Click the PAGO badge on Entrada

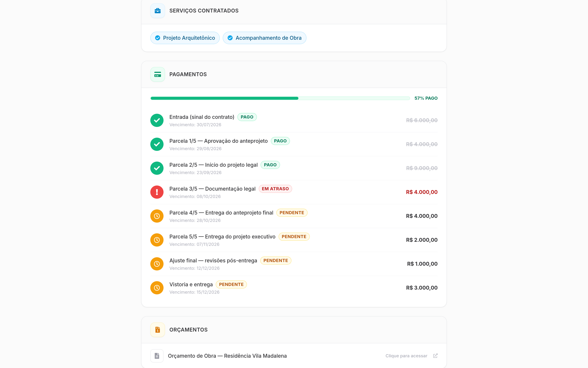click(x=247, y=117)
